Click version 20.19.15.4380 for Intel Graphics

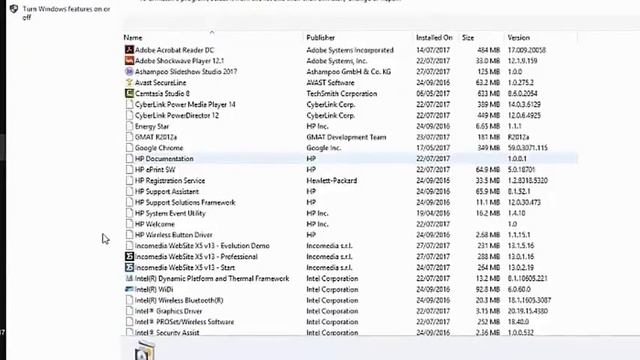click(x=528, y=311)
